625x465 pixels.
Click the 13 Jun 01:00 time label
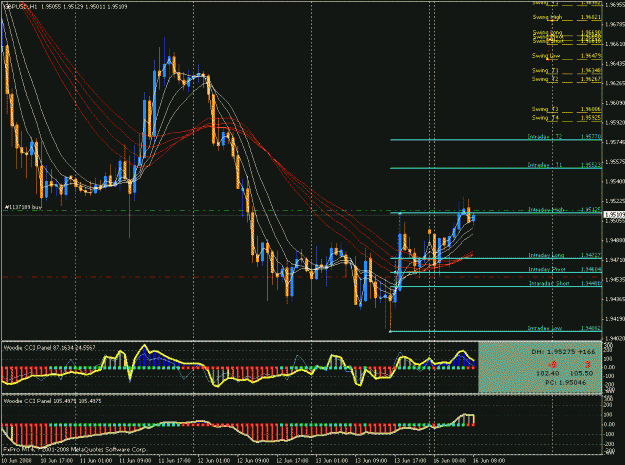tap(332, 461)
